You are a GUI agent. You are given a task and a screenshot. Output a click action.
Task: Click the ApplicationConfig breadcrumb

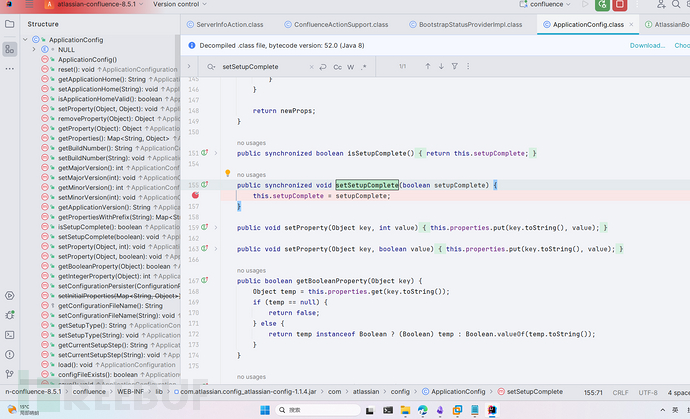coord(454,392)
